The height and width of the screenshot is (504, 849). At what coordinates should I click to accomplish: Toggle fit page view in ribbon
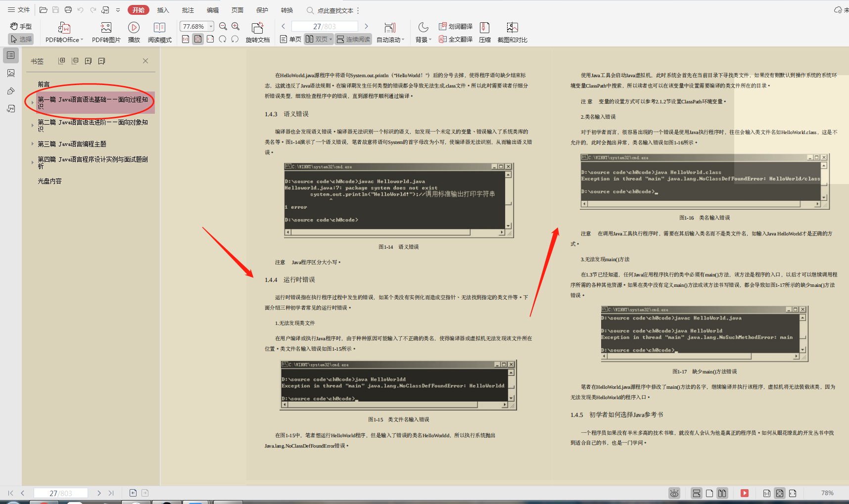tap(198, 39)
